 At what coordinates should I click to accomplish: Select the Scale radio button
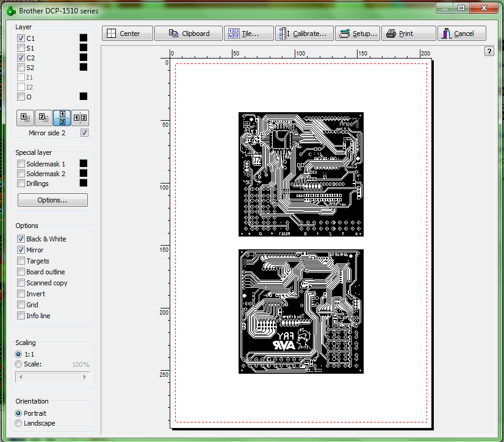point(18,364)
